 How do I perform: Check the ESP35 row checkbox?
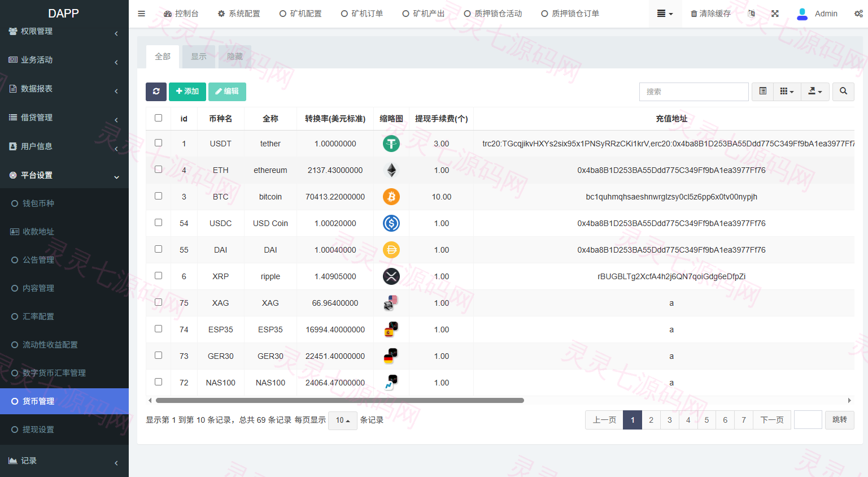click(x=158, y=329)
